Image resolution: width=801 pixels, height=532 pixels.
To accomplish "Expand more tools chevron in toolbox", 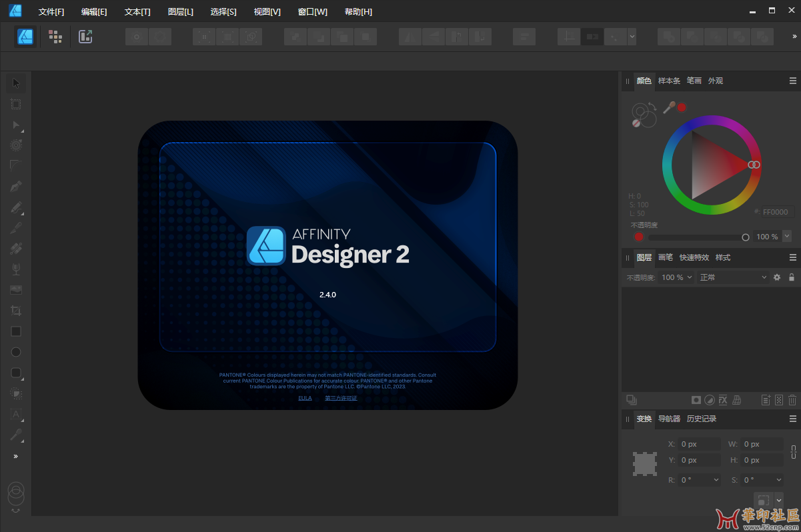I will [16, 457].
